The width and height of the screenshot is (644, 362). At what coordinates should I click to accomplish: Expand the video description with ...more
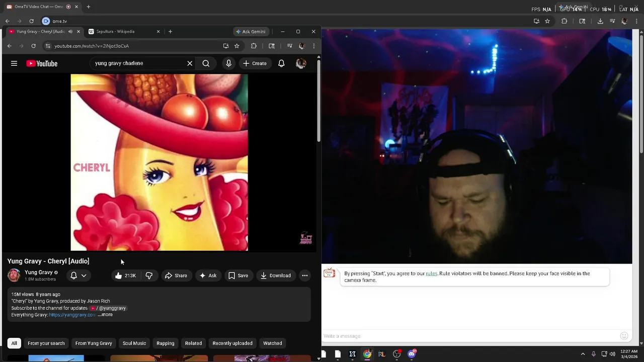coord(105,315)
